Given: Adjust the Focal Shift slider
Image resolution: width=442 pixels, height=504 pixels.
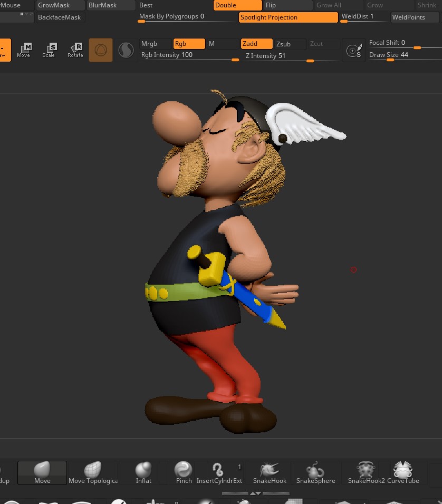Looking at the screenshot, I should pyautogui.click(x=405, y=44).
